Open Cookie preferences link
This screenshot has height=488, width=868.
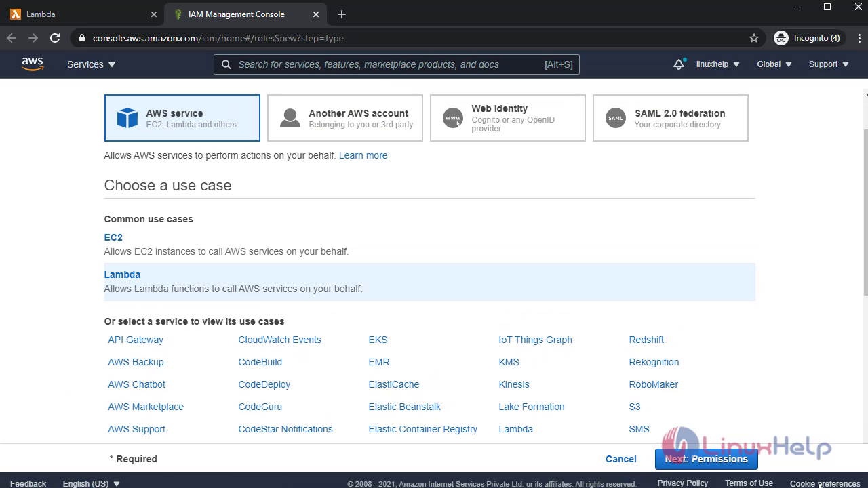(x=825, y=483)
